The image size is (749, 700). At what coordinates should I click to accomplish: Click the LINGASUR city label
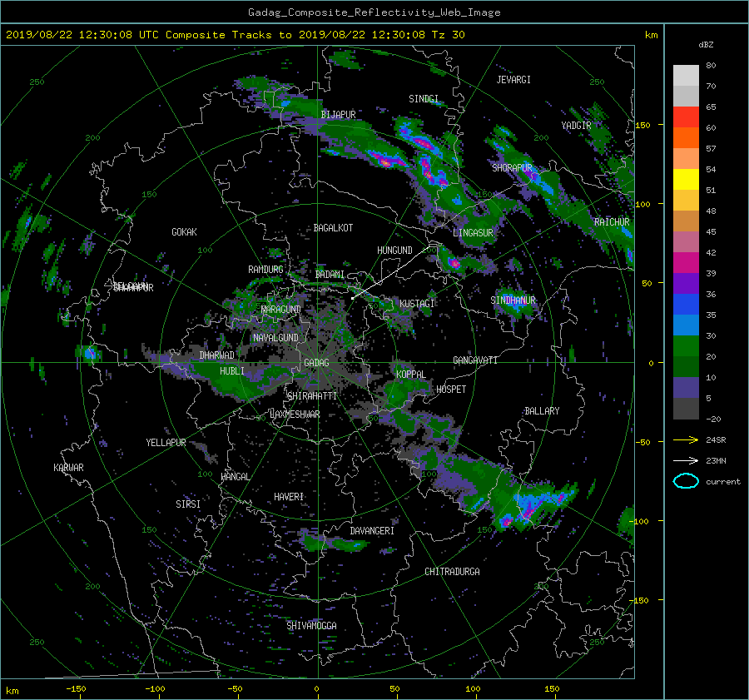click(x=473, y=233)
